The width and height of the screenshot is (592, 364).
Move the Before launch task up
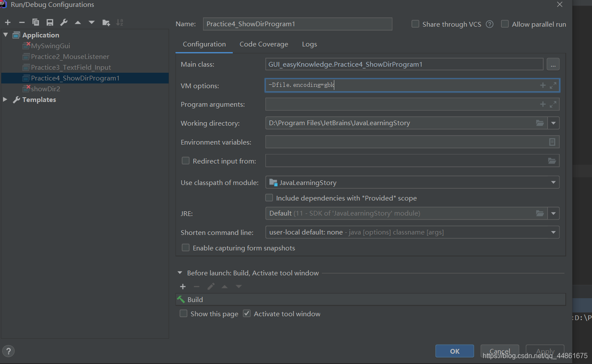225,287
